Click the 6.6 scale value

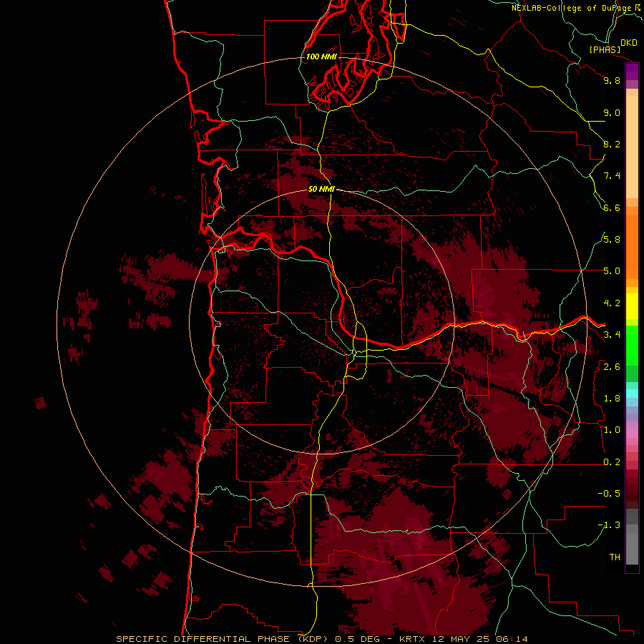(612, 208)
